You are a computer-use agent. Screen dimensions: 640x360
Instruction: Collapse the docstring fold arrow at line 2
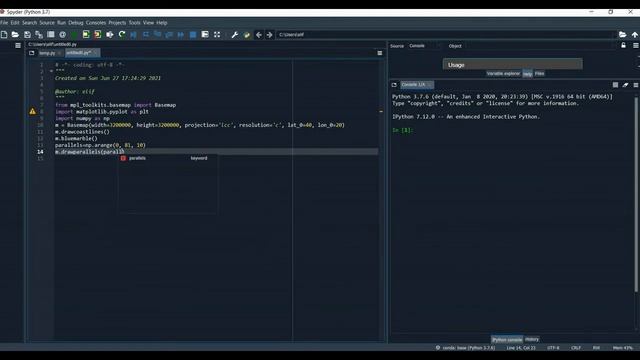(51, 71)
